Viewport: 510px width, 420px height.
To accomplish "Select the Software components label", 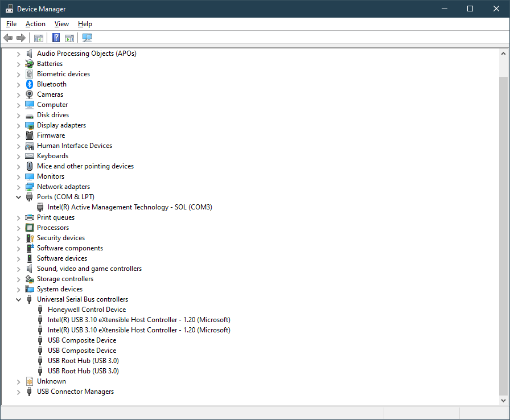I will (70, 248).
